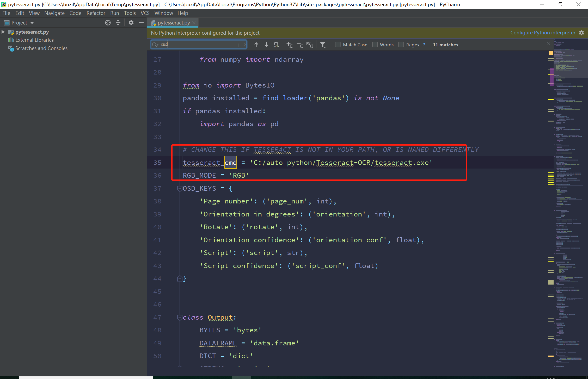Open Project view dropdown
The width and height of the screenshot is (588, 379).
(x=32, y=23)
